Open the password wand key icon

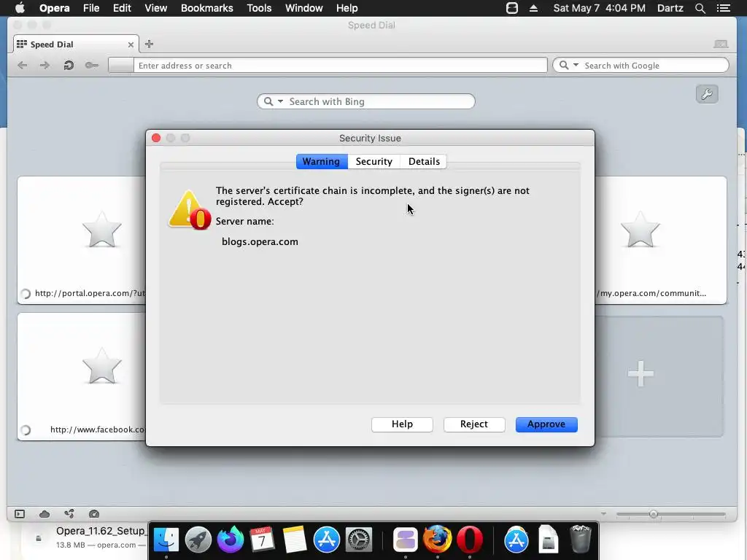point(91,65)
